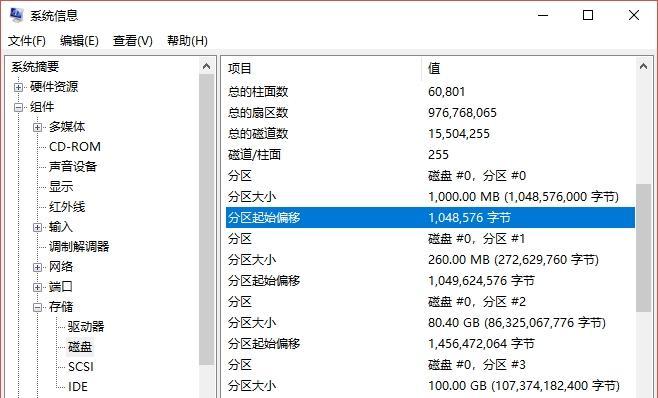Select the 存储 tree item
This screenshot has height=398, width=658.
pos(61,307)
